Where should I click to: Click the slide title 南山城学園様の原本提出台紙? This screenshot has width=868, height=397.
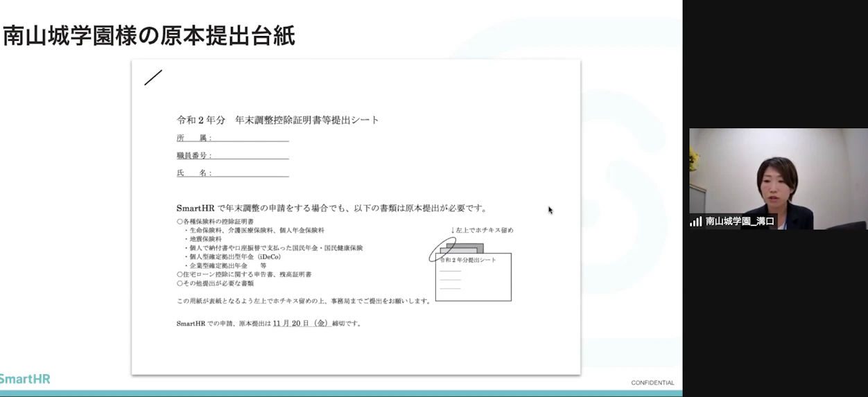coord(149,35)
